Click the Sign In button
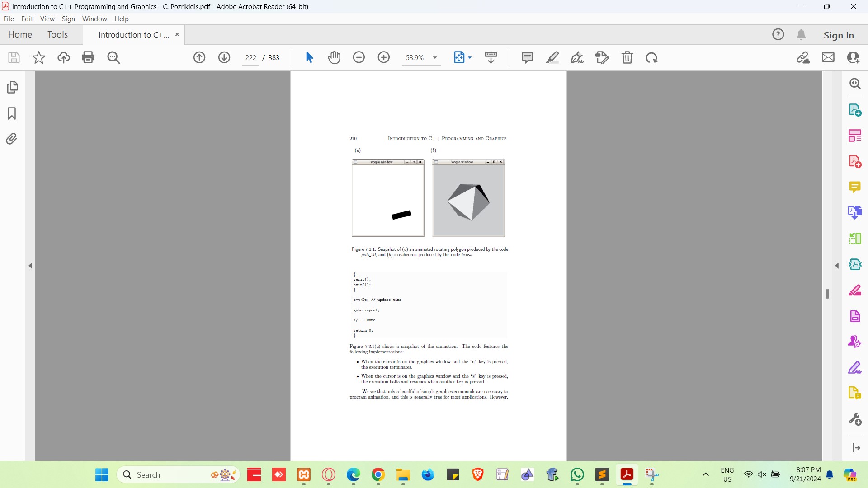Viewport: 868px width, 488px height. pyautogui.click(x=839, y=35)
